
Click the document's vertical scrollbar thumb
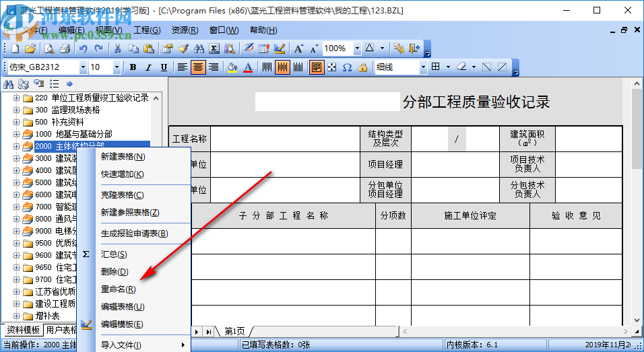(637, 128)
